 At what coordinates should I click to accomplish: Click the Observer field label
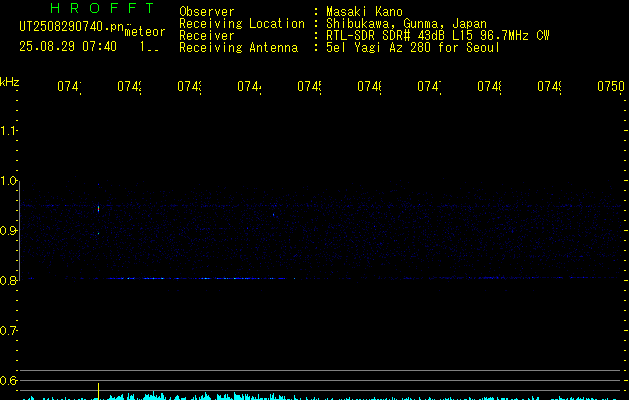tap(207, 11)
